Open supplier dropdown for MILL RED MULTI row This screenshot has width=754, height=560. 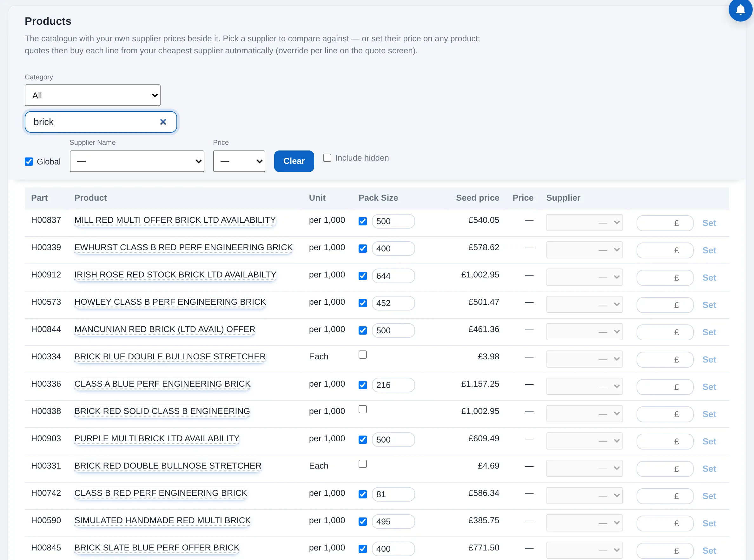[584, 223]
